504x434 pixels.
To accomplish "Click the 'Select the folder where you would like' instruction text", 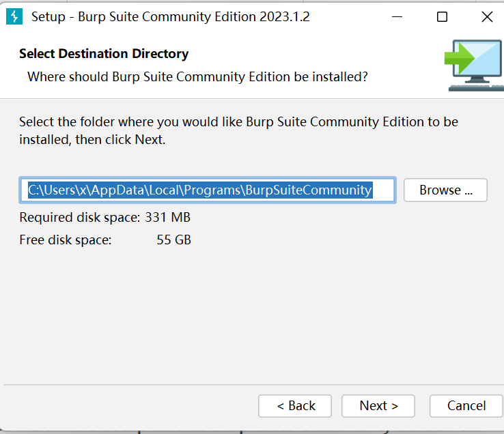I will point(238,131).
